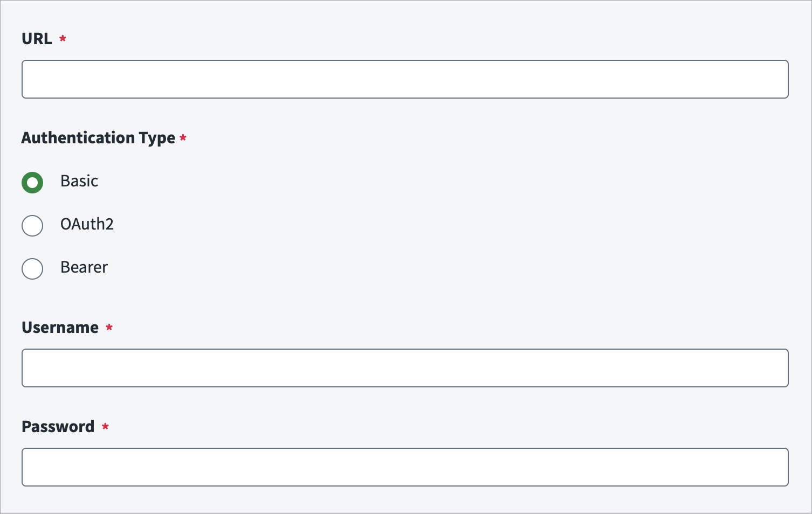The height and width of the screenshot is (514, 812).
Task: Click into the URL input field
Action: (x=405, y=79)
